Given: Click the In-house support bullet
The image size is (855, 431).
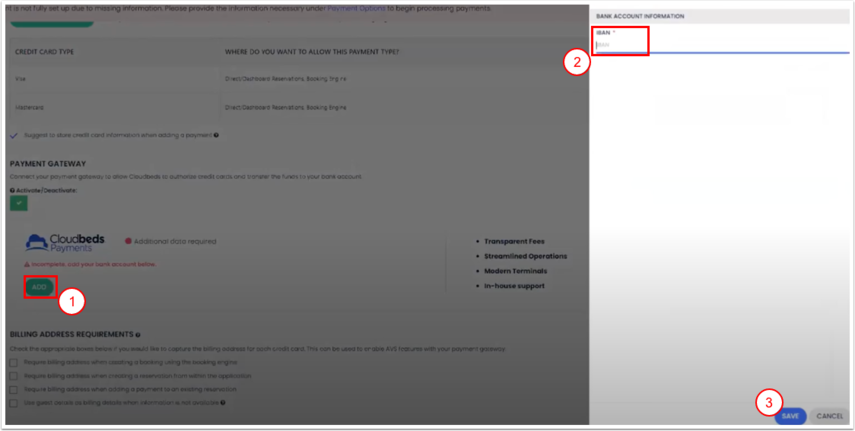Looking at the screenshot, I should click(514, 286).
